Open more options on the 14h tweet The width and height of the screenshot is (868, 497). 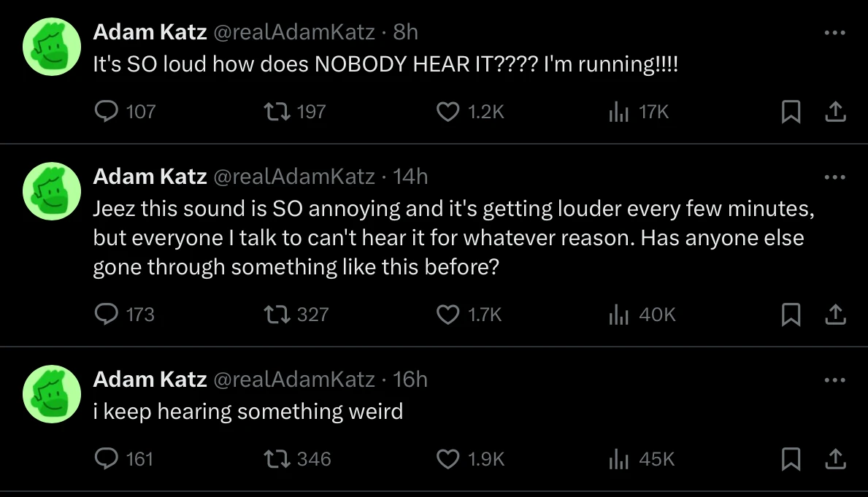pyautogui.click(x=834, y=177)
